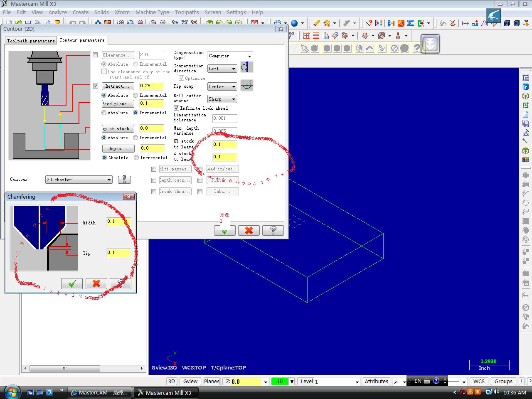Cancel the Contour (2D) dialog with red X
Screen dimensions: 532x399
[249, 230]
